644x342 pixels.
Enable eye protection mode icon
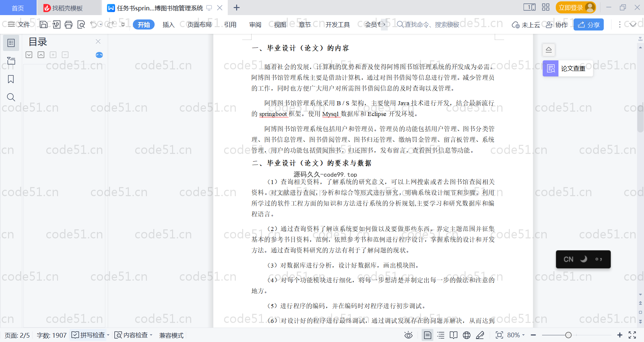pos(408,335)
